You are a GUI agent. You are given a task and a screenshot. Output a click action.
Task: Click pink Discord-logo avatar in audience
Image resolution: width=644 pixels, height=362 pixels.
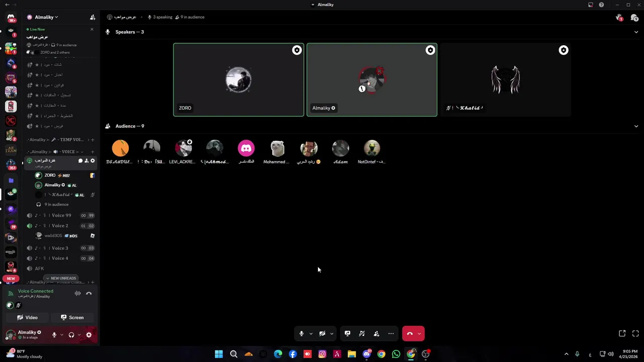[x=246, y=148]
